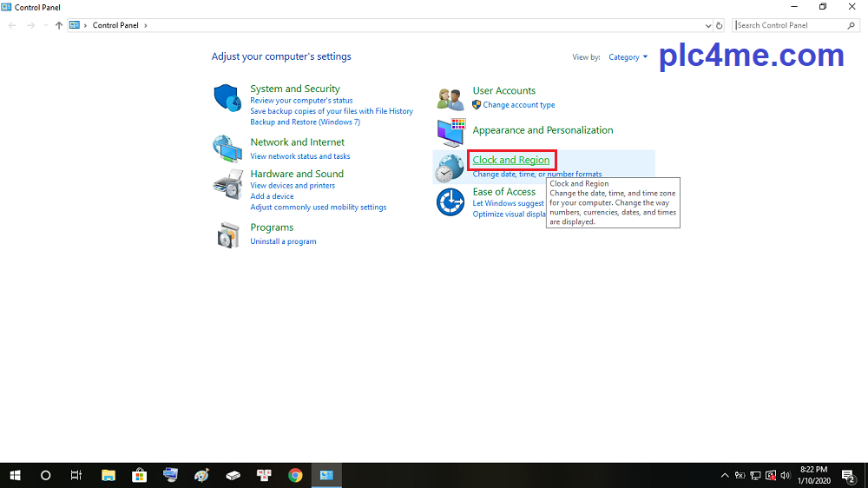Click the Ease of Access icon

coord(450,203)
